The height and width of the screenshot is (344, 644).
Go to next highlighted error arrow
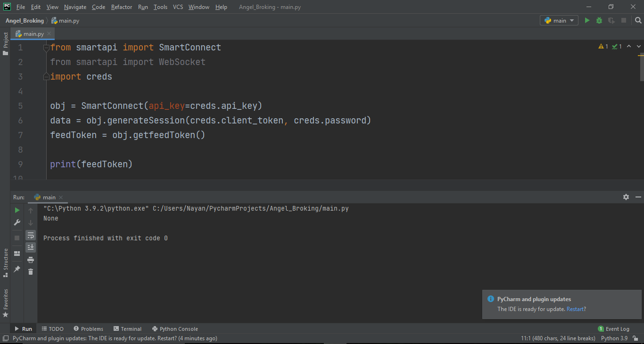639,47
